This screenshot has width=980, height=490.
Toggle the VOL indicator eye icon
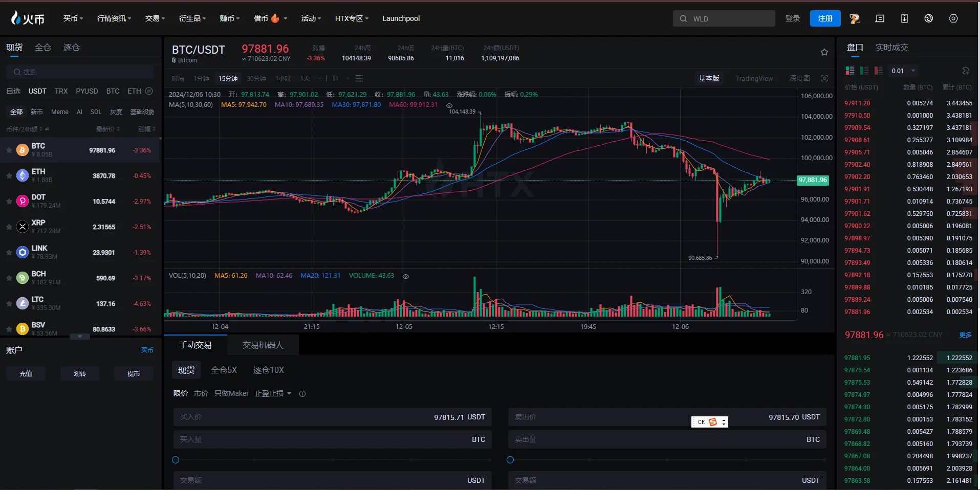point(406,276)
